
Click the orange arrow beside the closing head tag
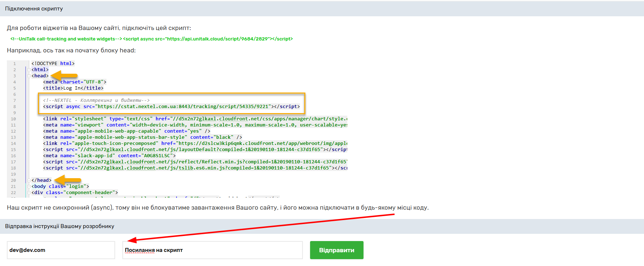pyautogui.click(x=68, y=180)
